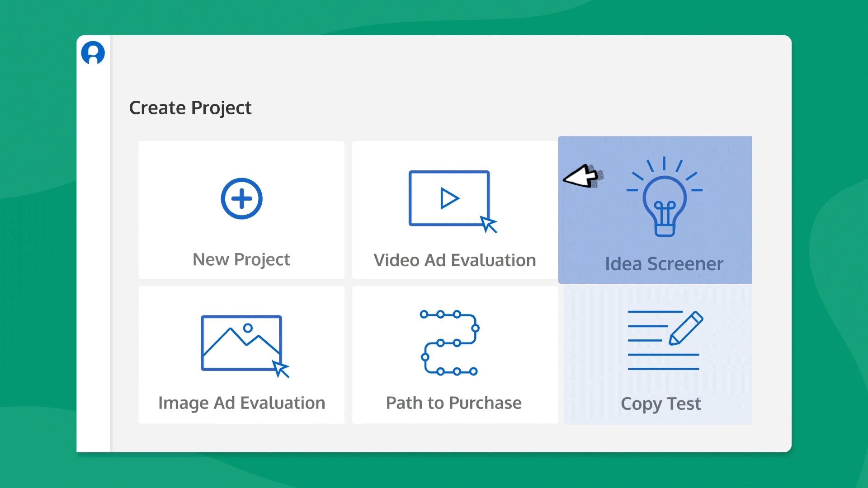Click the winding path nodes icon
The height and width of the screenshot is (488, 868).
point(449,343)
